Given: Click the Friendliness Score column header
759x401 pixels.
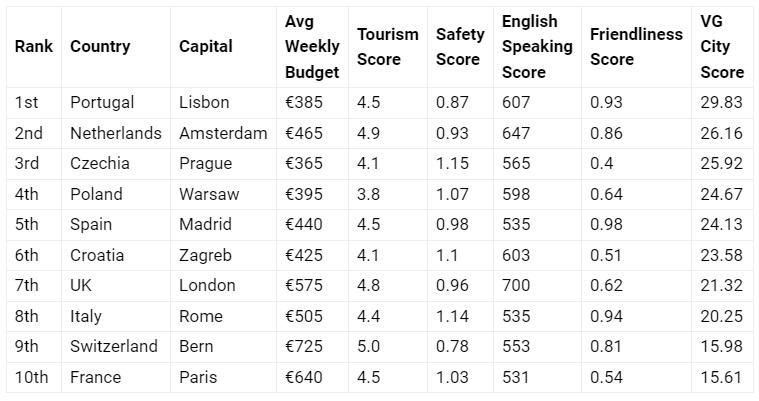Looking at the screenshot, I should pyautogui.click(x=636, y=46).
